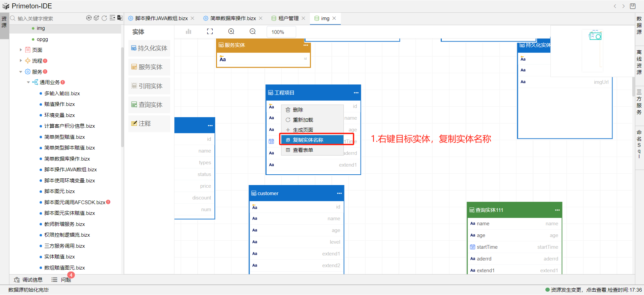Open the 问题 panel at the bottom
The height and width of the screenshot is (295, 644).
(x=66, y=280)
